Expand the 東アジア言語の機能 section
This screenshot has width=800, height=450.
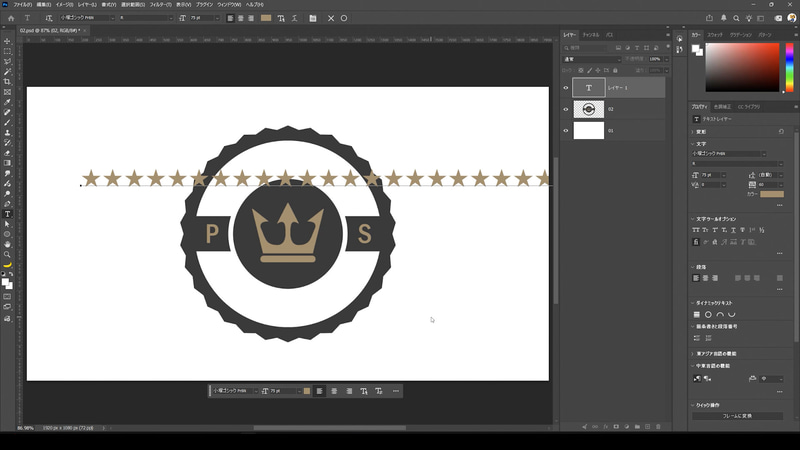[693, 354]
